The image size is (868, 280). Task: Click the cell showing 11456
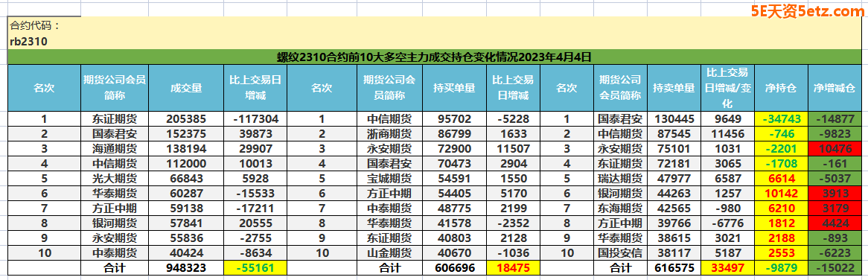pos(728,134)
